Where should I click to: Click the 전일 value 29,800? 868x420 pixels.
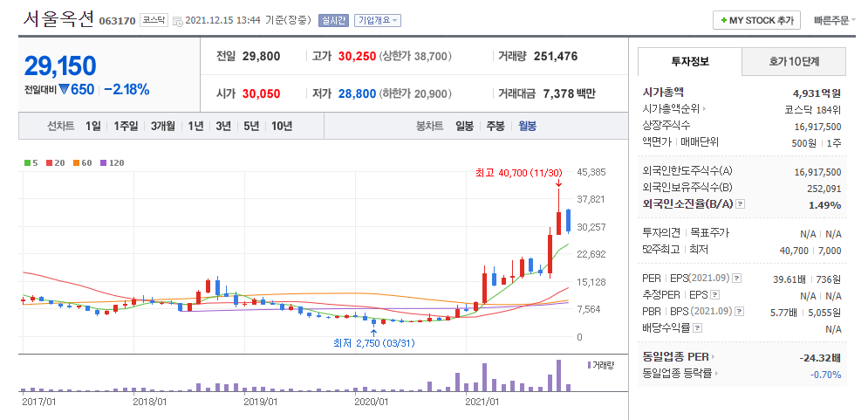262,56
